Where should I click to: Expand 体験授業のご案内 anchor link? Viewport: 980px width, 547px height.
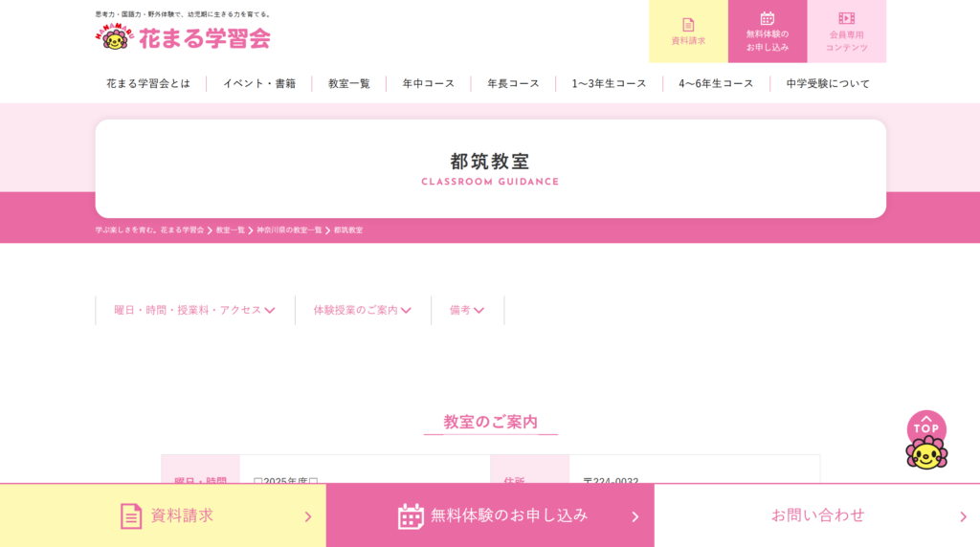click(x=363, y=310)
